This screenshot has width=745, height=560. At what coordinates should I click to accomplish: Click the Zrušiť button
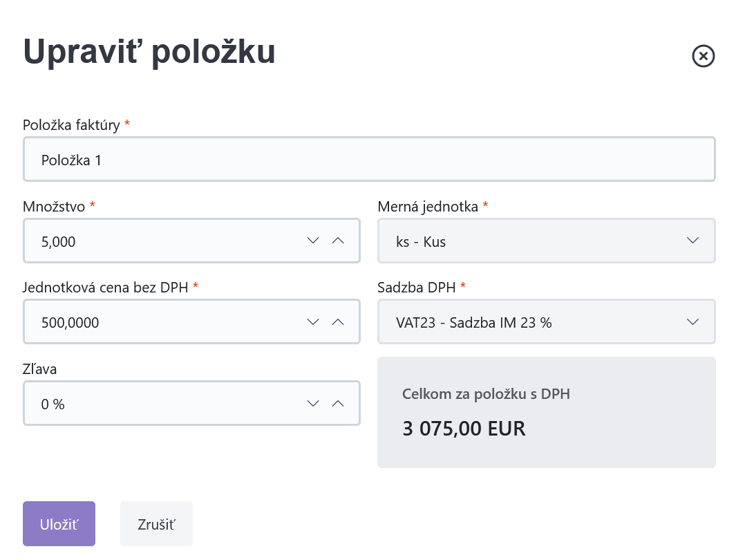point(156,524)
